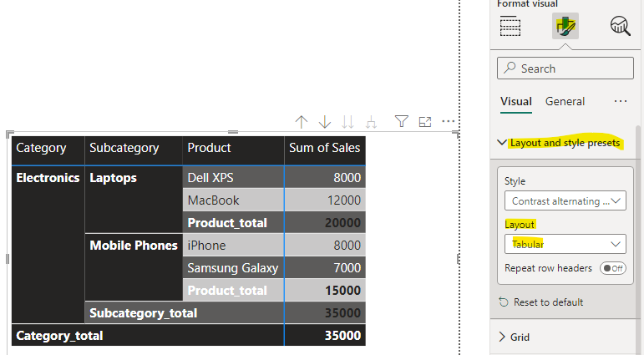
Task: Click Reset to default link
Action: [x=548, y=302]
